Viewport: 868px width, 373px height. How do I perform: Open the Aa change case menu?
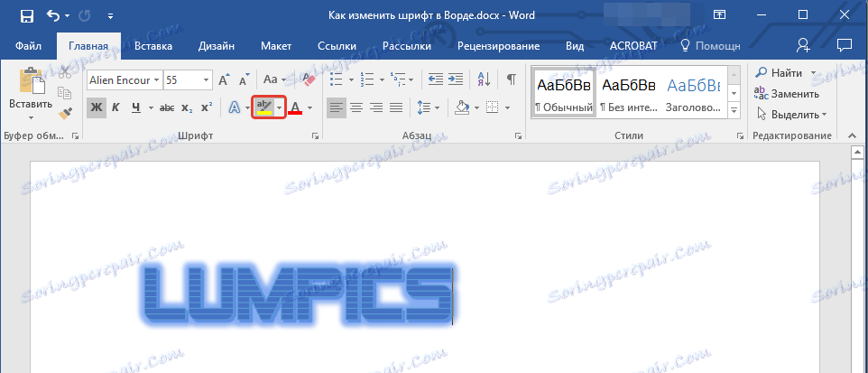coord(274,79)
